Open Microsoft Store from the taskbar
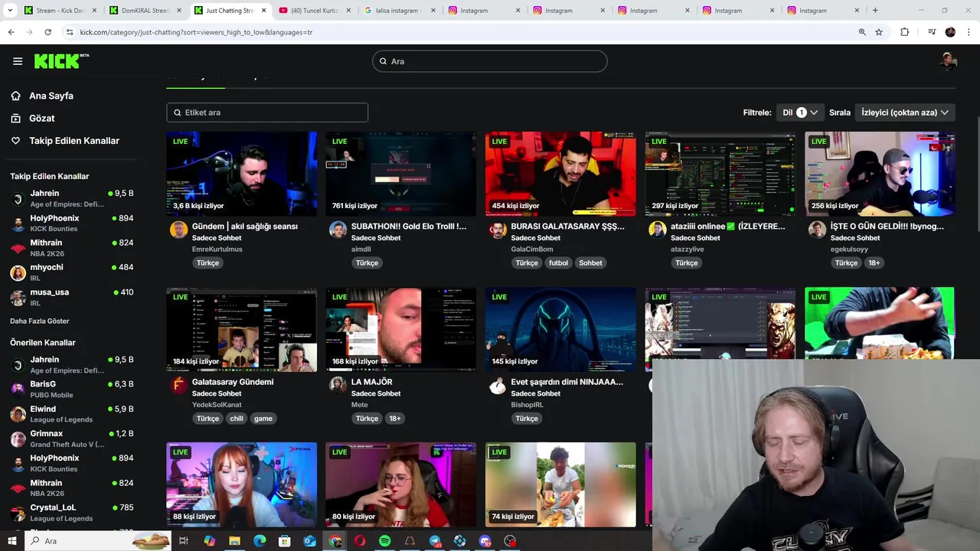 pyautogui.click(x=285, y=541)
